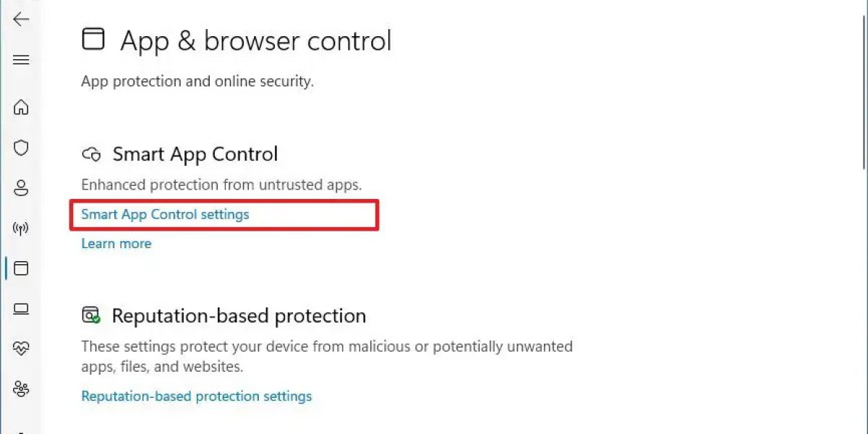Open Smart App Control settings link
The image size is (868, 434).
(165, 215)
